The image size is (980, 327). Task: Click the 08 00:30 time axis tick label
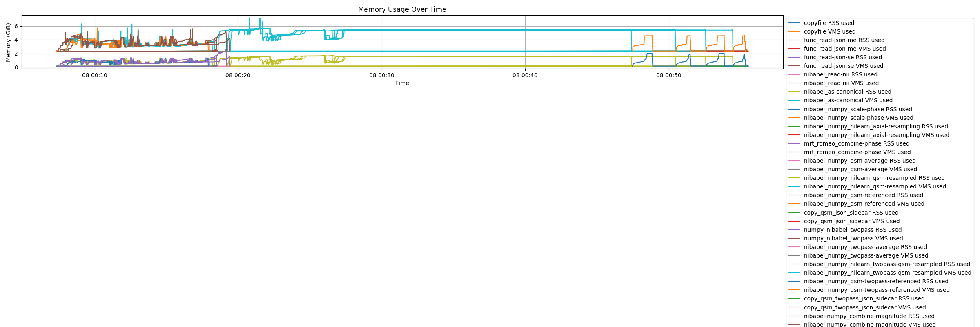(x=382, y=75)
